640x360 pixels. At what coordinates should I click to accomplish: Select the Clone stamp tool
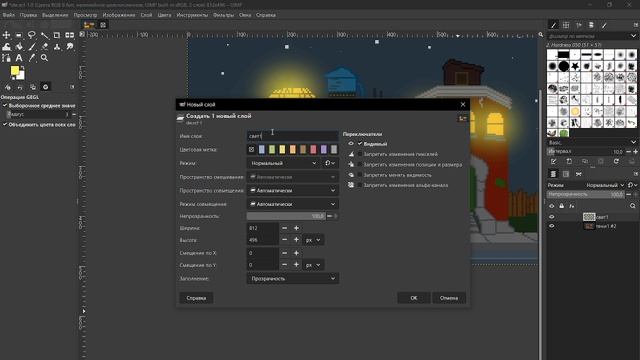[x=57, y=47]
